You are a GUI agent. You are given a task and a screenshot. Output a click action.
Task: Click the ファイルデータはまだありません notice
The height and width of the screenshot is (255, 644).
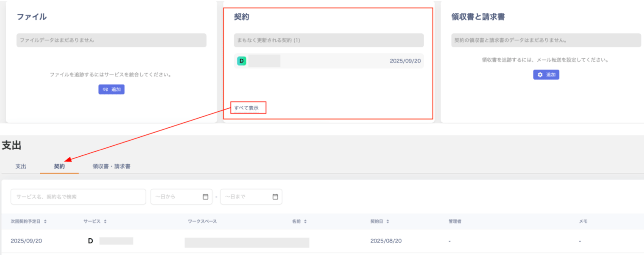pyautogui.click(x=111, y=40)
